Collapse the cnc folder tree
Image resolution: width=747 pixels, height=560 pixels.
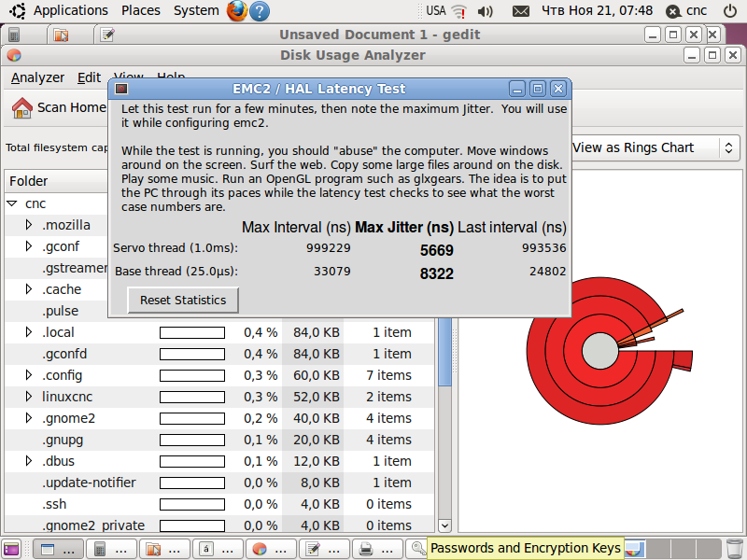coord(12,203)
